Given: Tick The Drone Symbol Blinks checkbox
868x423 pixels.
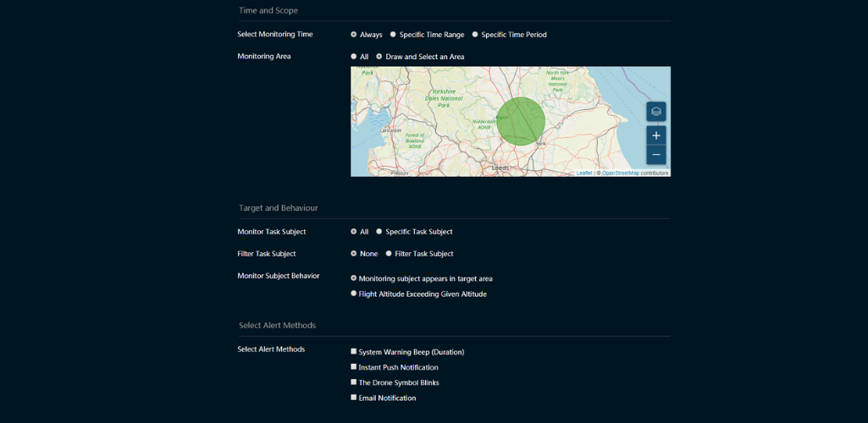Looking at the screenshot, I should (x=354, y=382).
